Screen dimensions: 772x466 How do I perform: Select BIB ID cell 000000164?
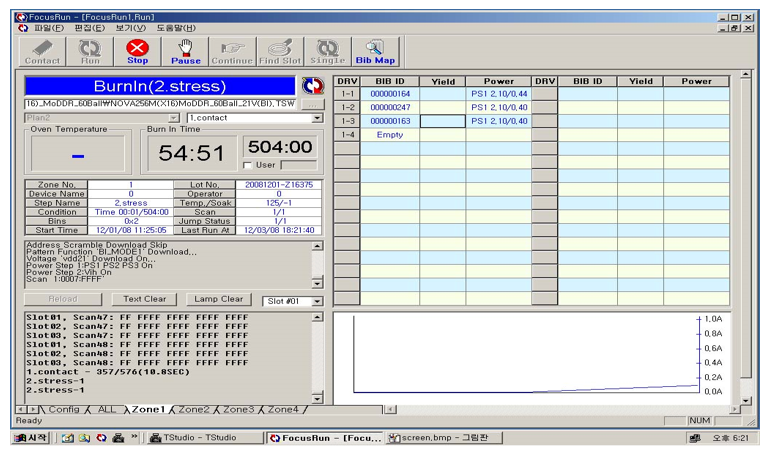[x=390, y=94]
